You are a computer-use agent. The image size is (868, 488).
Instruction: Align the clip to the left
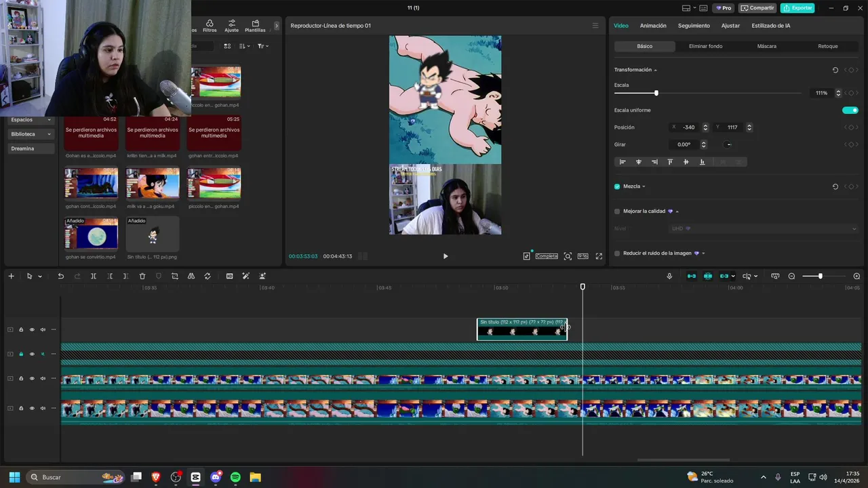click(623, 162)
